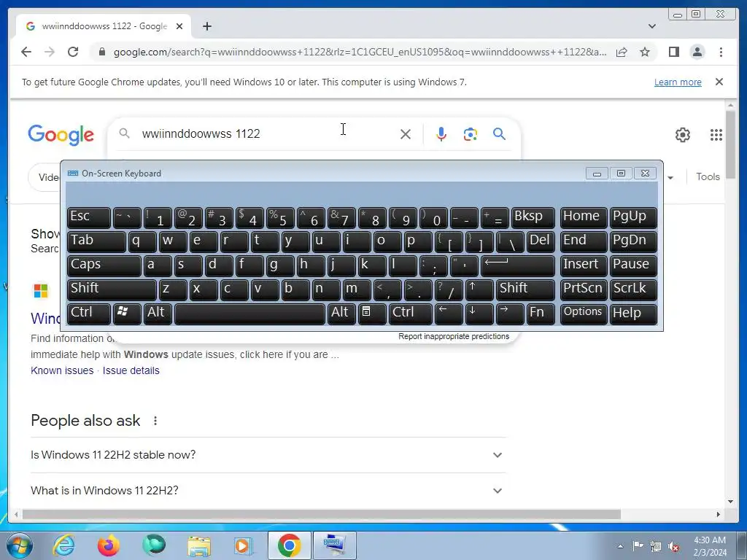The image size is (747, 560).
Task: Open the Learn more link
Action: (678, 82)
